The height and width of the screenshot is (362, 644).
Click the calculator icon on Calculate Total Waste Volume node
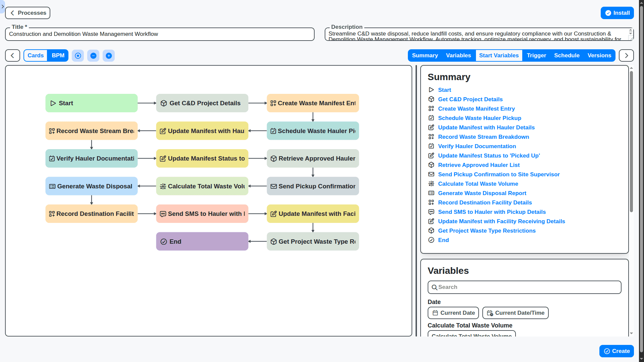[x=163, y=186]
